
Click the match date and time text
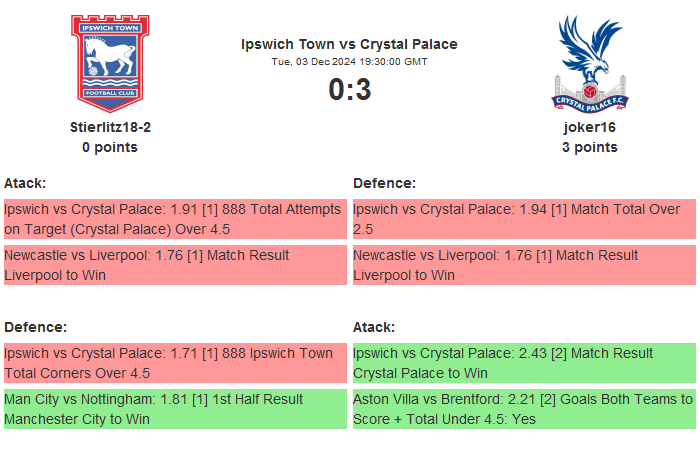pyautogui.click(x=349, y=62)
